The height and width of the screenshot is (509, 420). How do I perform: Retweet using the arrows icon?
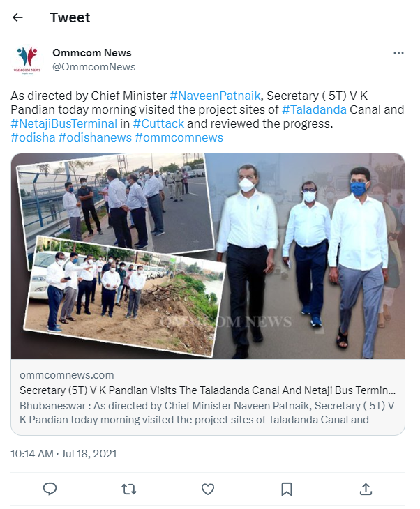point(129,489)
